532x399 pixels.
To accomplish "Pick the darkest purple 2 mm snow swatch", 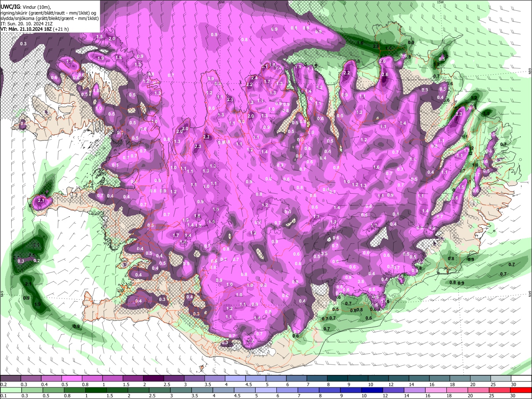I will (153, 379).
